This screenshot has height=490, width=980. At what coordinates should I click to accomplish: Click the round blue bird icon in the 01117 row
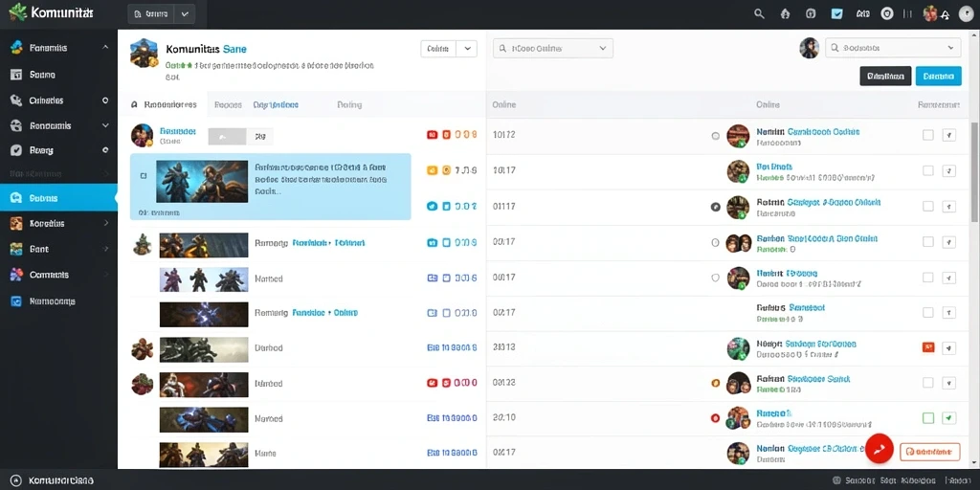click(432, 206)
